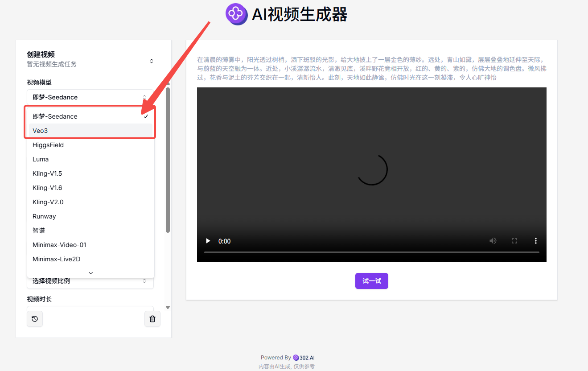Viewport: 588px width, 371px height.
Task: Choose HiggsField model option
Action: (91, 145)
